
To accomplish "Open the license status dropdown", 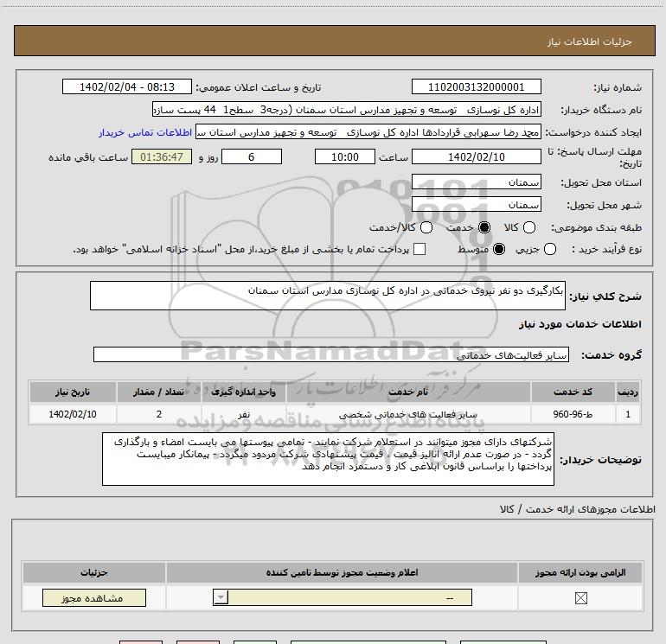I will tap(343, 597).
